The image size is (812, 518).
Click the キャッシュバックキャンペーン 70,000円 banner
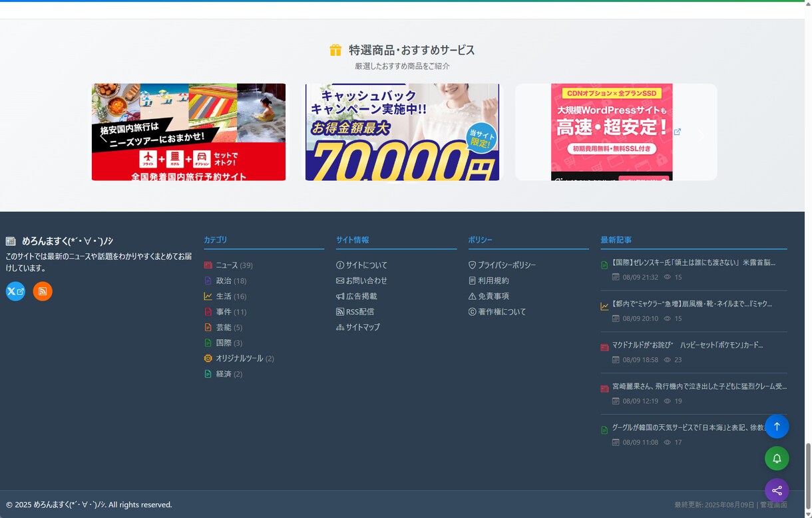(402, 132)
